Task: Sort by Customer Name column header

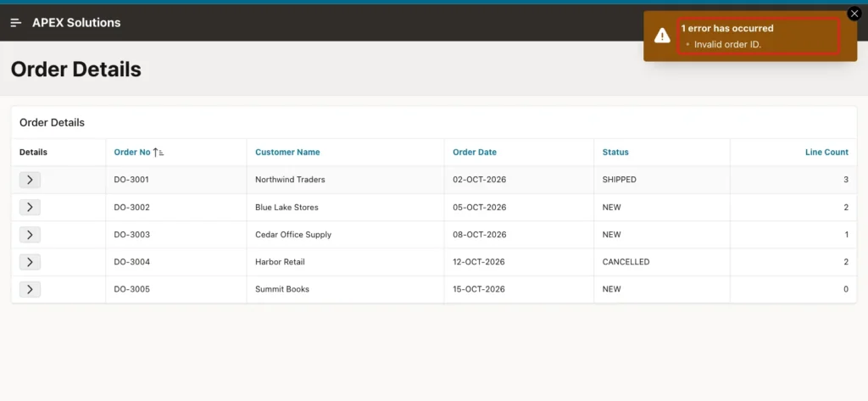Action: tap(287, 153)
